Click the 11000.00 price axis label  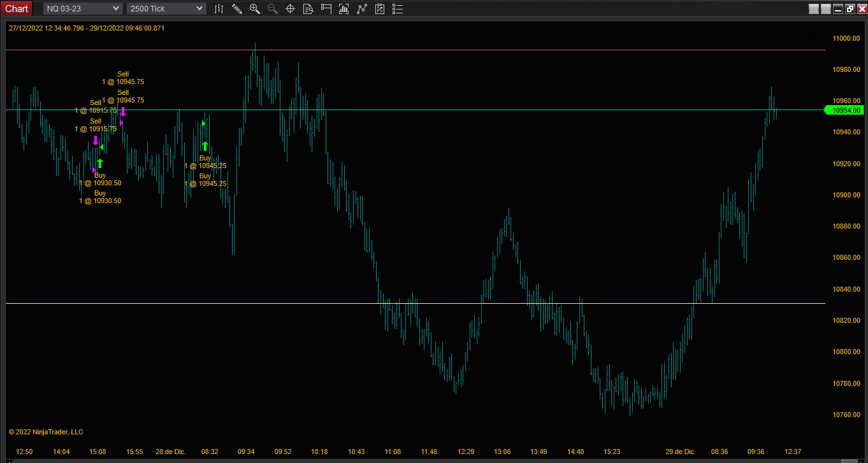tap(846, 38)
